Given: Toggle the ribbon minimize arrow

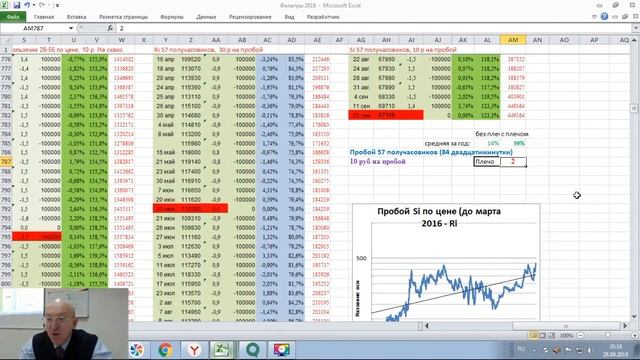Looking at the screenshot, I should point(594,17).
